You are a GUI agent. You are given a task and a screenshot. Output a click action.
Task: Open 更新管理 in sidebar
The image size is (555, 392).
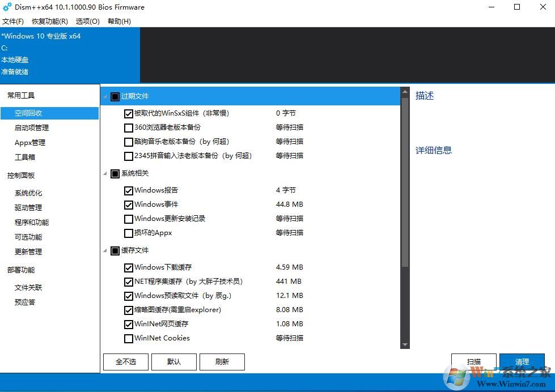point(28,252)
